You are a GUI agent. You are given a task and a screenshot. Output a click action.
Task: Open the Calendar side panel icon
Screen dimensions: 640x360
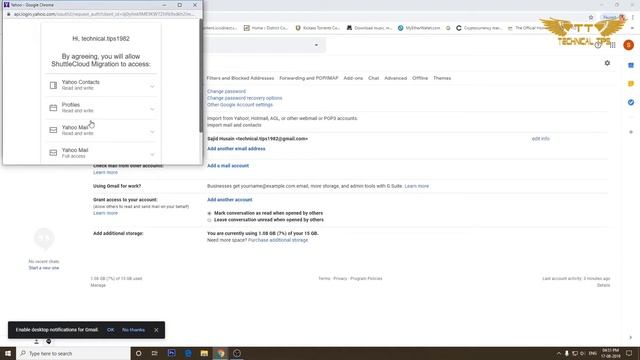coord(631,65)
